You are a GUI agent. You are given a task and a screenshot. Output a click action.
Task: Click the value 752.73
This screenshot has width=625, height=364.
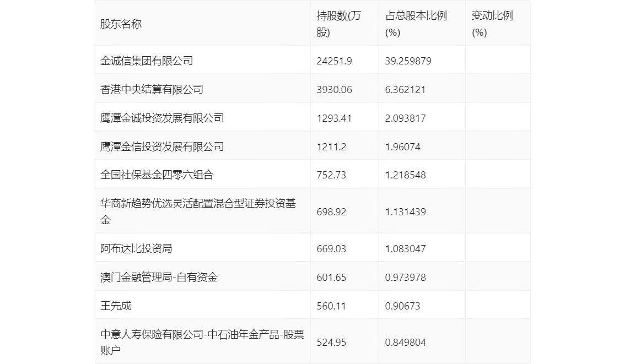coord(331,175)
